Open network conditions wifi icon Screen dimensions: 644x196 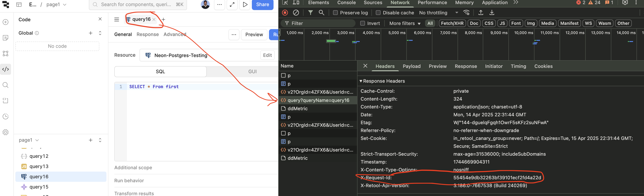click(x=466, y=12)
